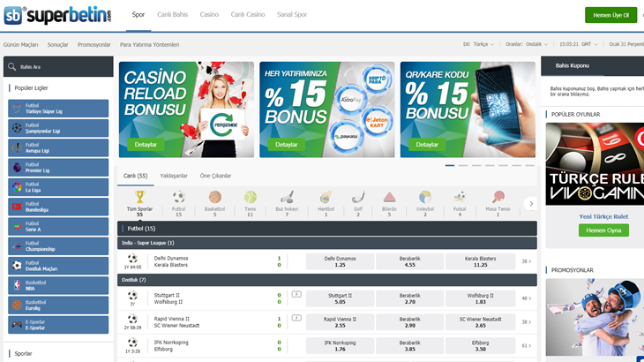
Task: Select Voleybol sport icon
Action: 425,197
